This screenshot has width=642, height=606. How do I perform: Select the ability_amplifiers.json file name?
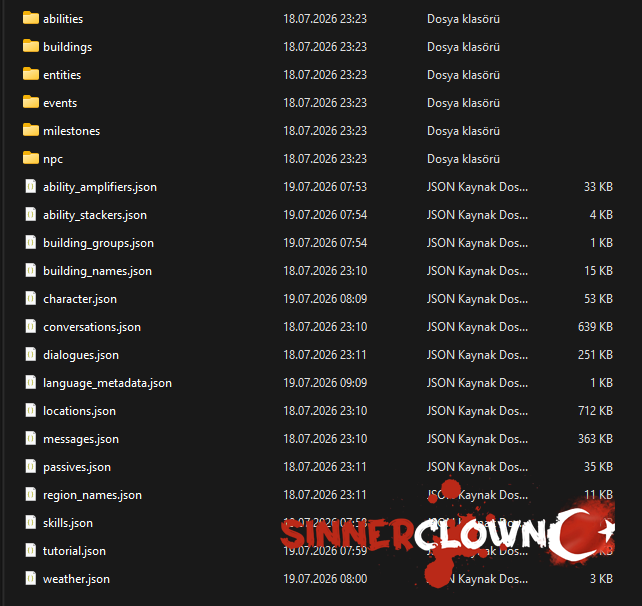[x=100, y=187]
